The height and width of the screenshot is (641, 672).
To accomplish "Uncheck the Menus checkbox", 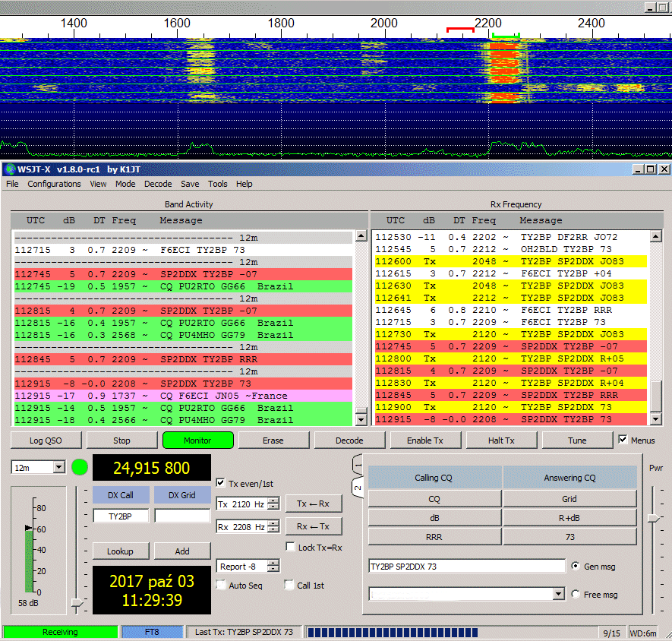I will [x=623, y=440].
